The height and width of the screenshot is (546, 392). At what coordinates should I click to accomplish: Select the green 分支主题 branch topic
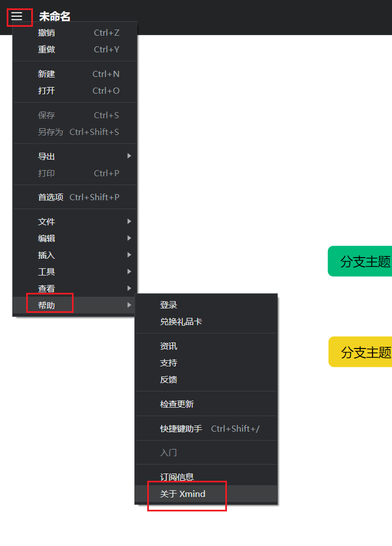[x=360, y=261]
